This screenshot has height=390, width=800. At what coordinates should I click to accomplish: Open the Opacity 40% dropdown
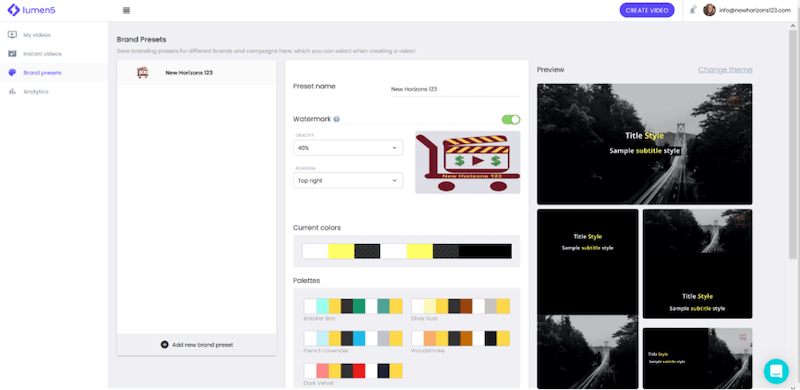pyautogui.click(x=348, y=148)
